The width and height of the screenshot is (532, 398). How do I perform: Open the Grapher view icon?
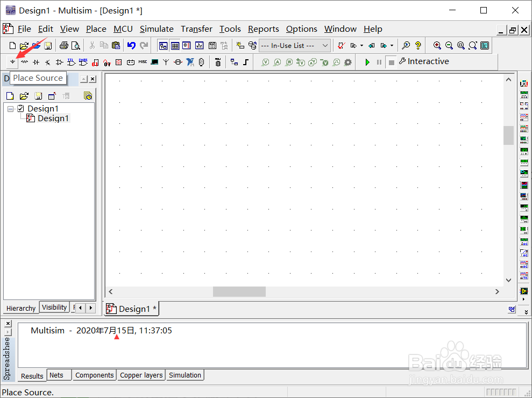[199, 45]
